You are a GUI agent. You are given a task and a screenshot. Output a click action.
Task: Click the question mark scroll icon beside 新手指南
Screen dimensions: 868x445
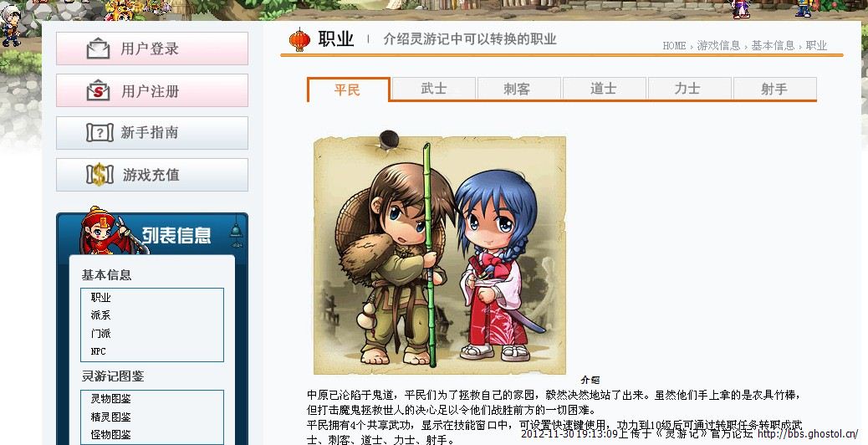pyautogui.click(x=100, y=133)
